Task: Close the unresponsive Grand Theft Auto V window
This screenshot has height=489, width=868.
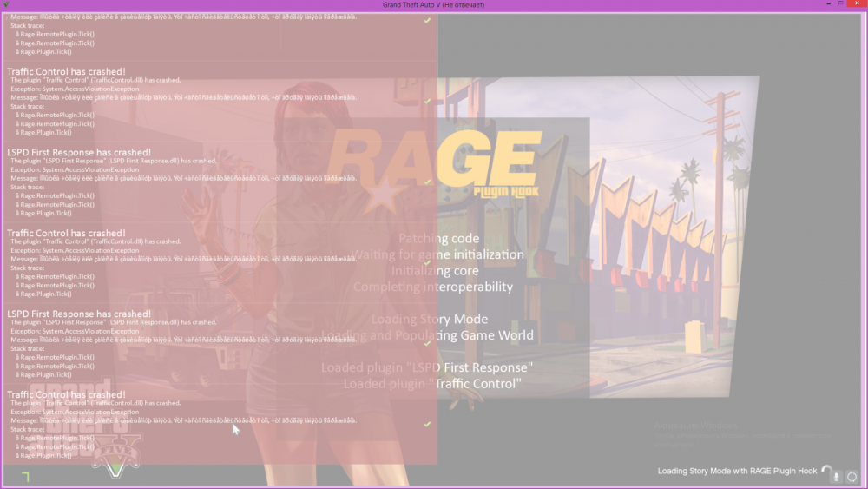Action: (x=857, y=3)
